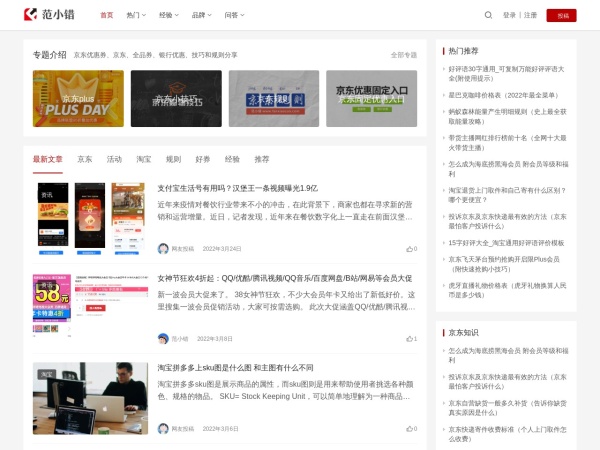600x450 pixels.
Task: Open 怎么成为海底捞黑海会员 in 热门推荐
Action: click(x=508, y=169)
